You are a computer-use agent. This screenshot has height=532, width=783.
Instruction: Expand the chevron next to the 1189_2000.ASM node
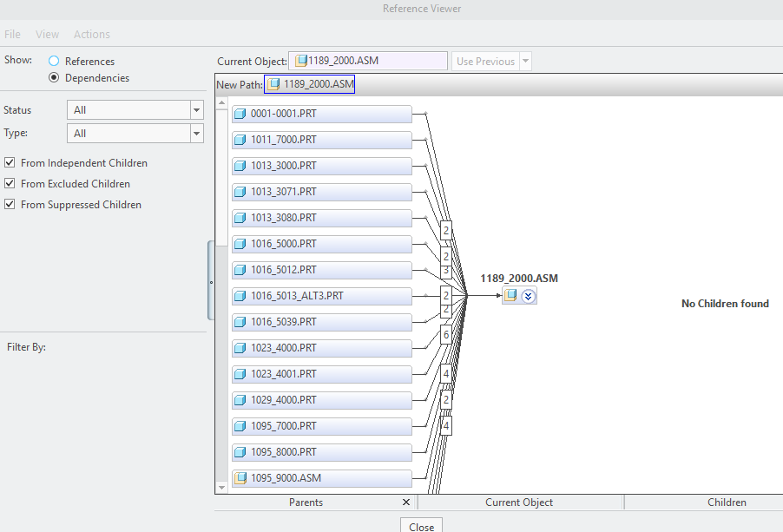point(530,295)
